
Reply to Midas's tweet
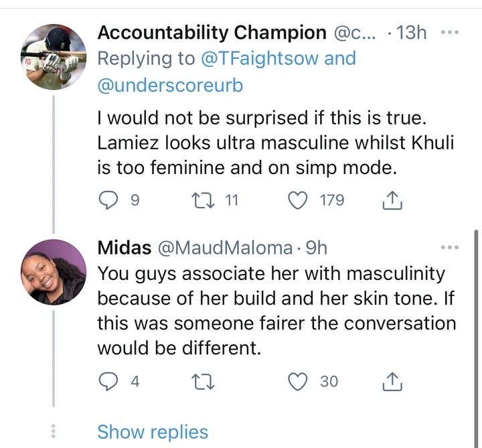coord(108,382)
